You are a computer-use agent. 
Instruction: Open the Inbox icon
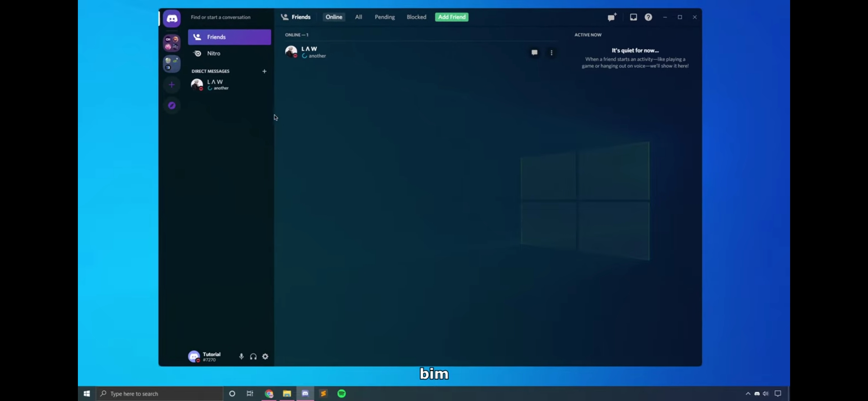pos(633,17)
